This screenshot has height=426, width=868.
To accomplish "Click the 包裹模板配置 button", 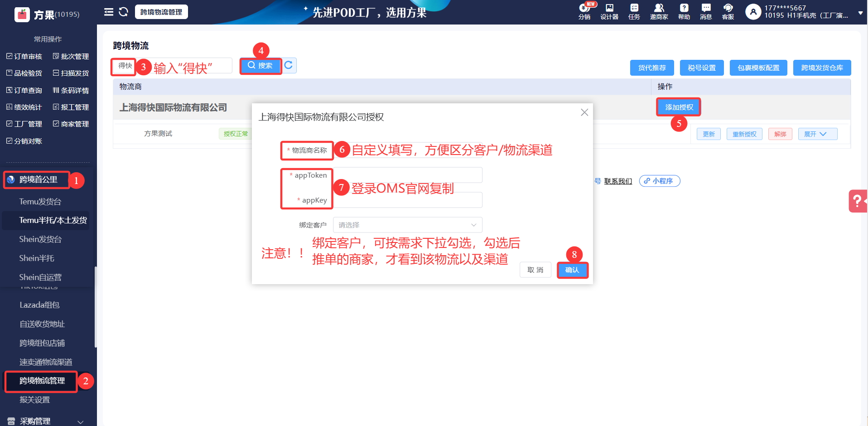I will (758, 68).
